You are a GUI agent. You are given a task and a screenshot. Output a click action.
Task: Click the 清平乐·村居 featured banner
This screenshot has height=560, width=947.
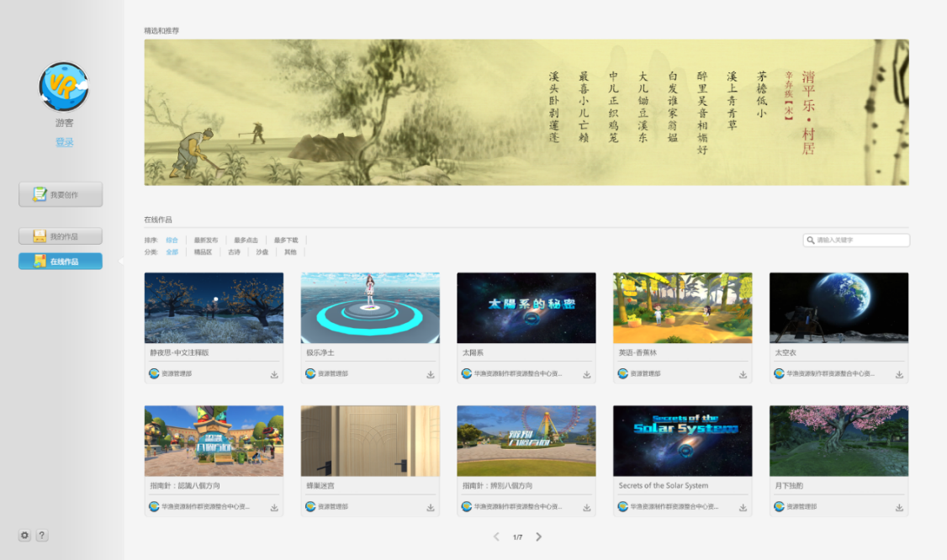coord(526,113)
